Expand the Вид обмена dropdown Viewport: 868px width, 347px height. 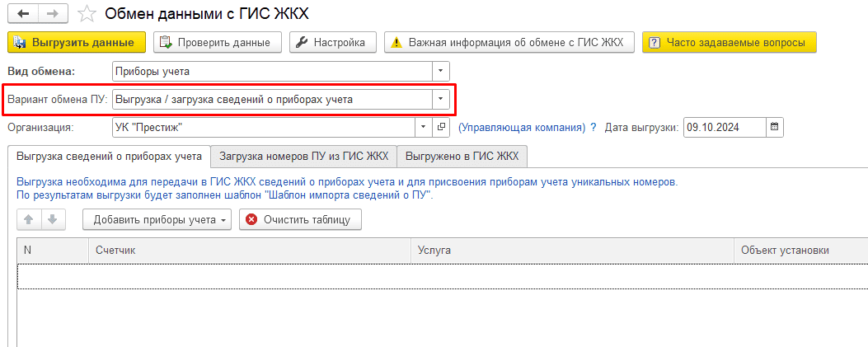(x=441, y=71)
